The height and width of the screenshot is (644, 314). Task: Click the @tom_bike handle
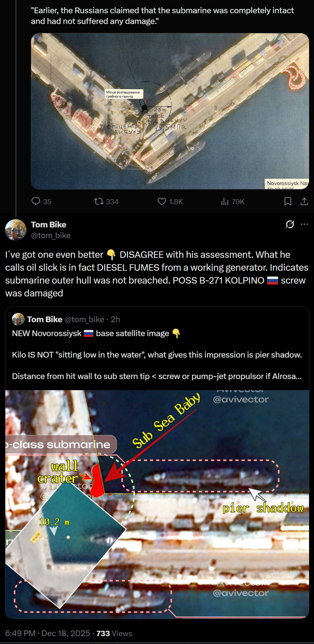coord(51,235)
